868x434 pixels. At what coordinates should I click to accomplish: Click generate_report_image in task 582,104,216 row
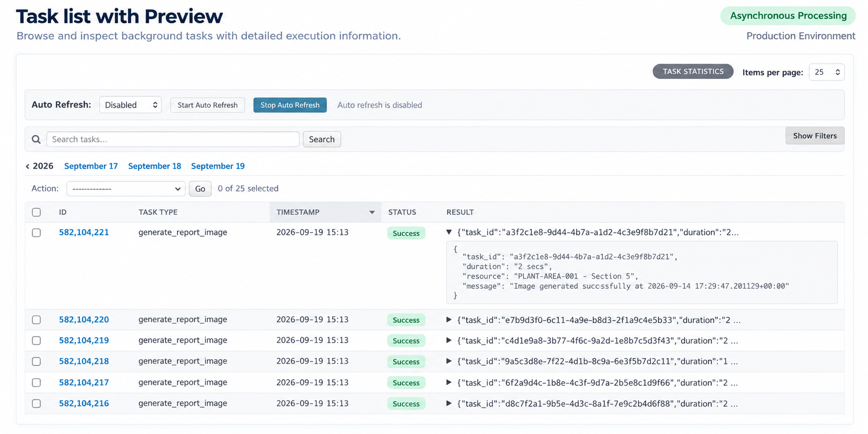coord(183,403)
